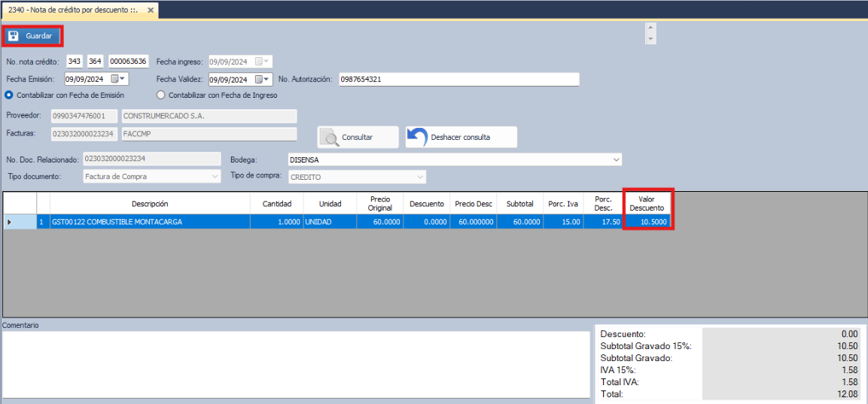Click the undo arrow icon on Deshacer consulta
The height and width of the screenshot is (404, 868).
coord(417,137)
